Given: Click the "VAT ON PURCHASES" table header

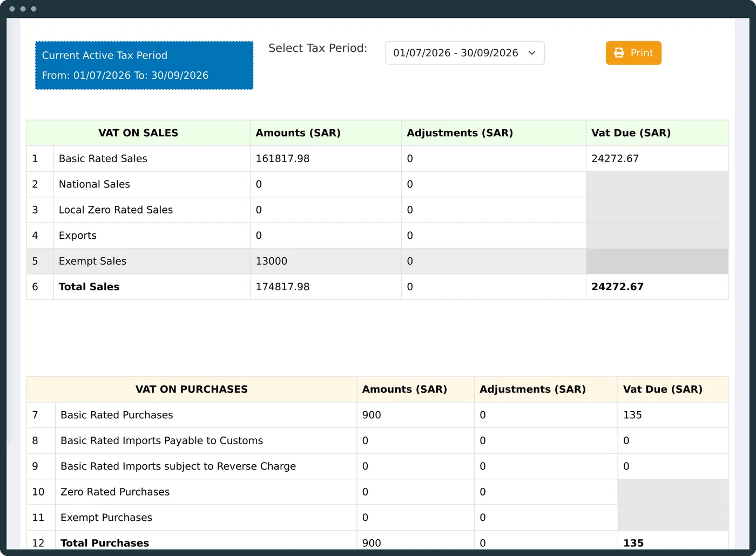Looking at the screenshot, I should tap(192, 390).
